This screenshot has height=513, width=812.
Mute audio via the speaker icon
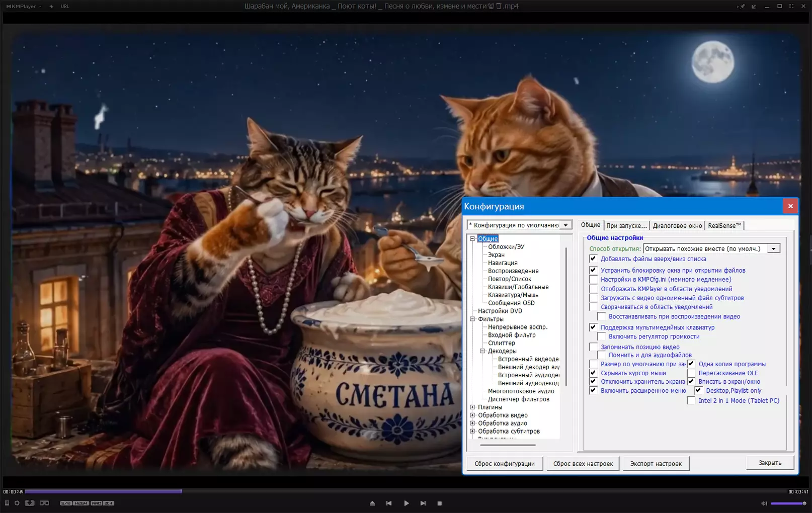click(764, 503)
